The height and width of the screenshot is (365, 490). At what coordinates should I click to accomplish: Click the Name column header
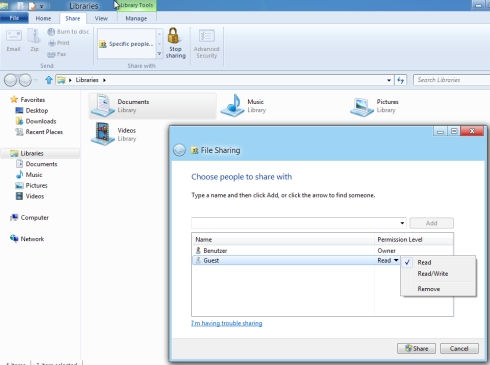coord(283,239)
